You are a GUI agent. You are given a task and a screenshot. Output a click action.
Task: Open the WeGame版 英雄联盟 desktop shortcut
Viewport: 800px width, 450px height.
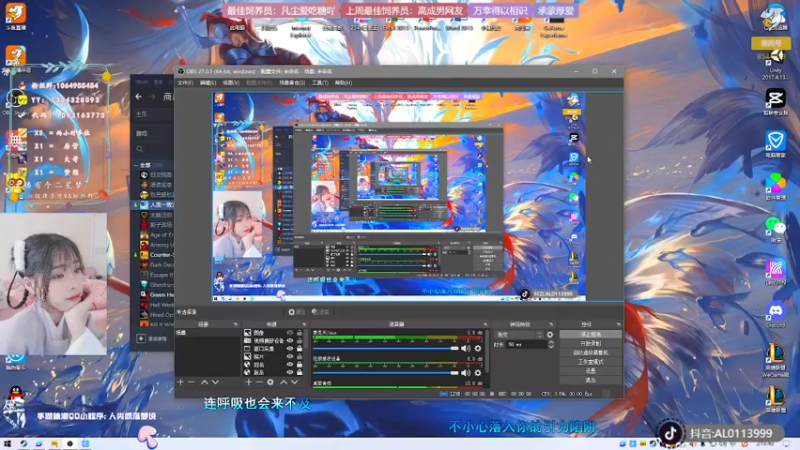(776, 361)
